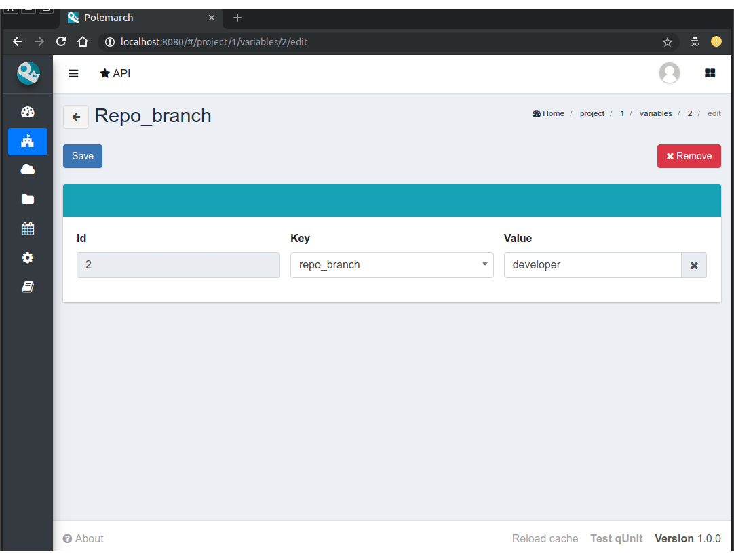Click Reload cache in footer
The width and height of the screenshot is (734, 560).
[x=545, y=538]
